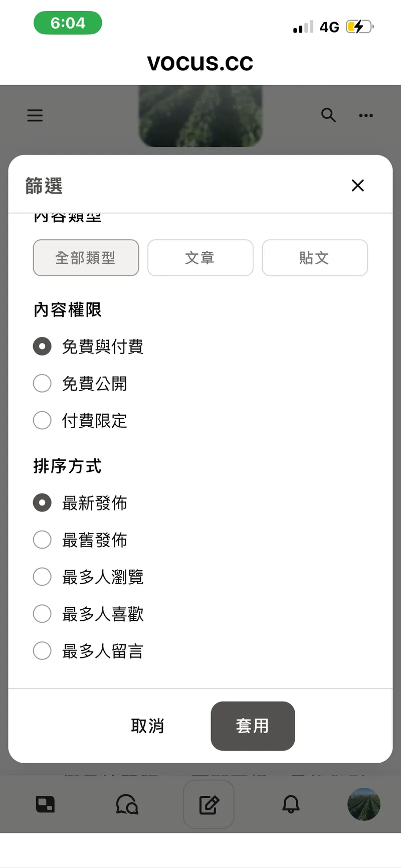The height and width of the screenshot is (868, 401).
Task: Choose 付費限定 permission option
Action: (42, 420)
